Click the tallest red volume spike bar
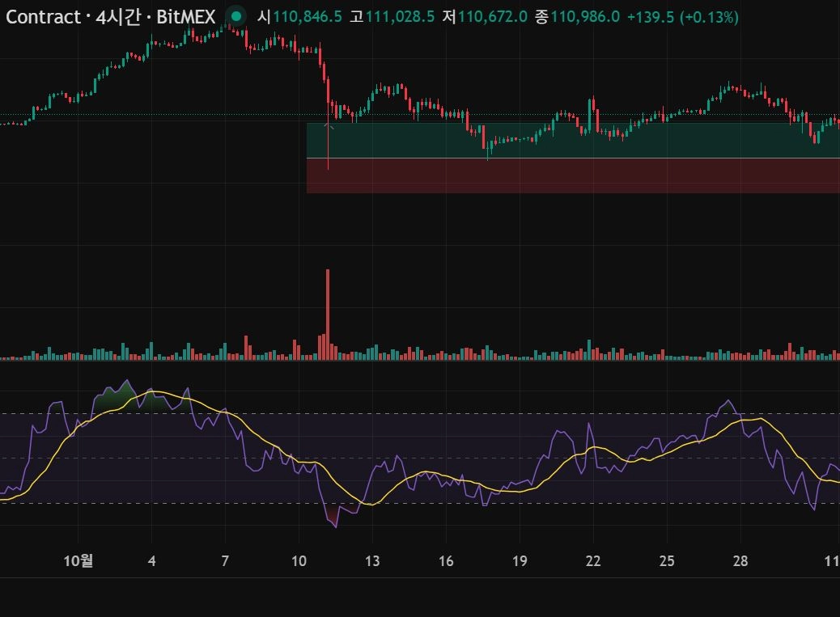 point(327,314)
